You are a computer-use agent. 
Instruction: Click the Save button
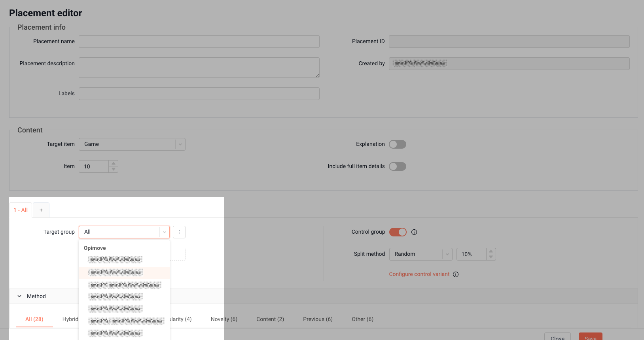point(590,336)
